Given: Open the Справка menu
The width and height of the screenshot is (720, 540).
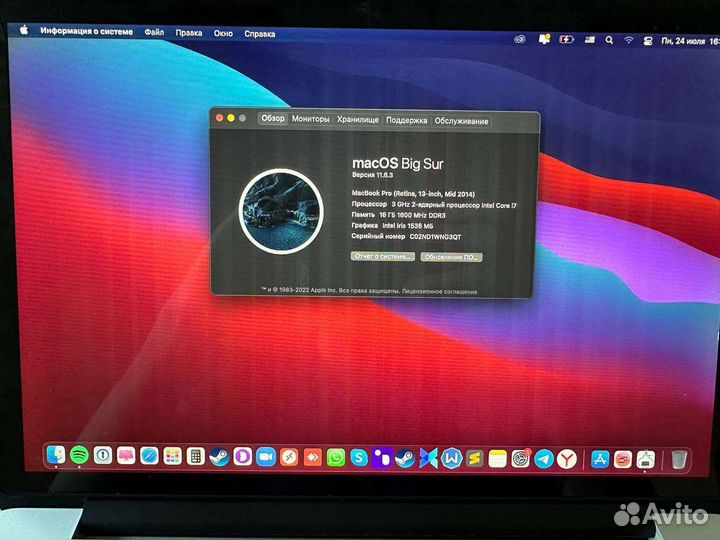Looking at the screenshot, I should coord(260,34).
